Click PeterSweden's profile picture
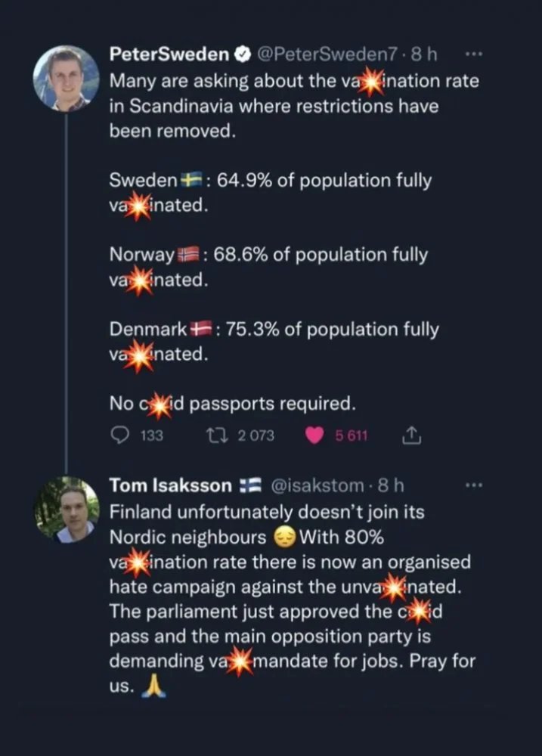Screen dimensions: 542x756 click(67, 79)
